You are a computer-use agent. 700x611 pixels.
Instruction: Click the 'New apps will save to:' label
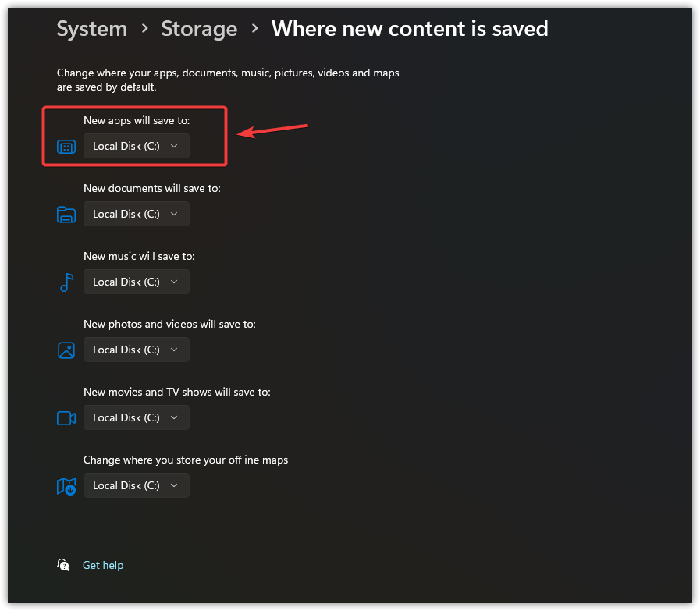tap(137, 120)
